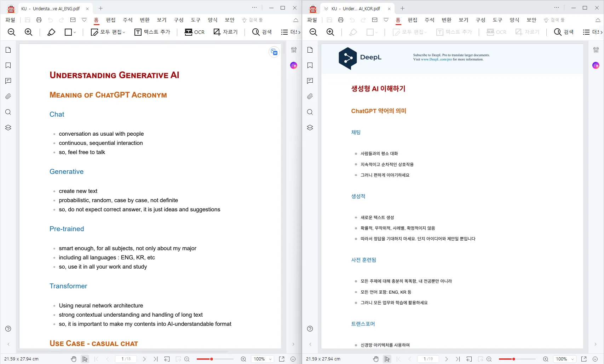Click translate-to-Word floating icon in left document
The width and height of the screenshot is (604, 364).
(274, 52)
